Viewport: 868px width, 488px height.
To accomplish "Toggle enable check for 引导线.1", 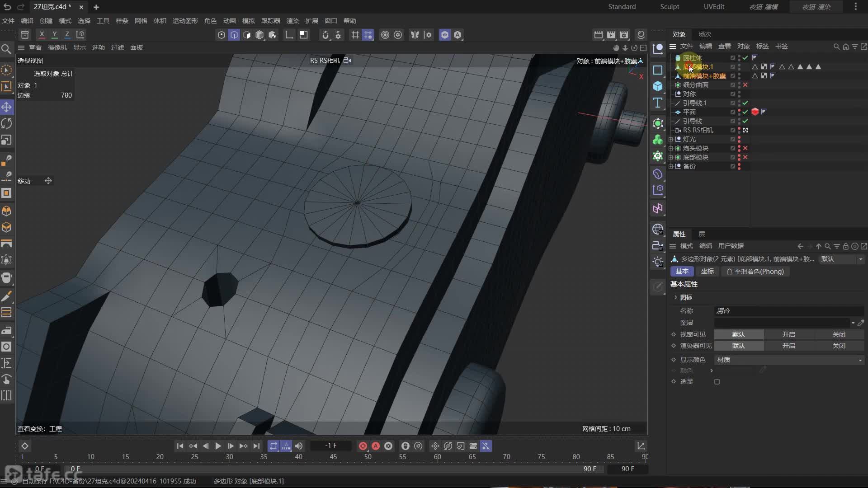I will (745, 103).
